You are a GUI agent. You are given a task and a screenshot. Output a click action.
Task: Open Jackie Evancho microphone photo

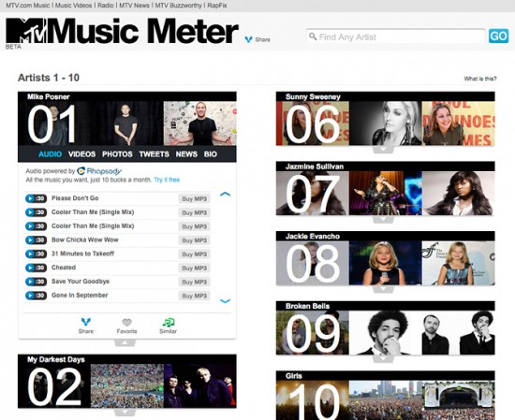pyautogui.click(x=385, y=263)
